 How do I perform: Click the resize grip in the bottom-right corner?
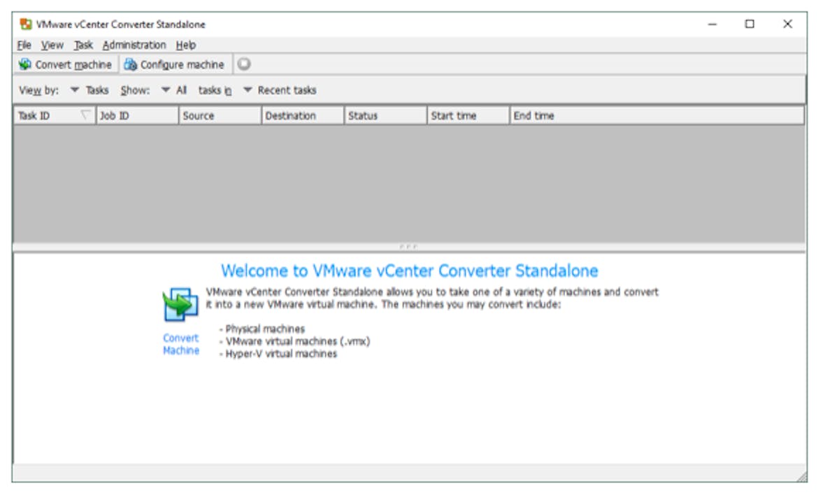[x=801, y=476]
